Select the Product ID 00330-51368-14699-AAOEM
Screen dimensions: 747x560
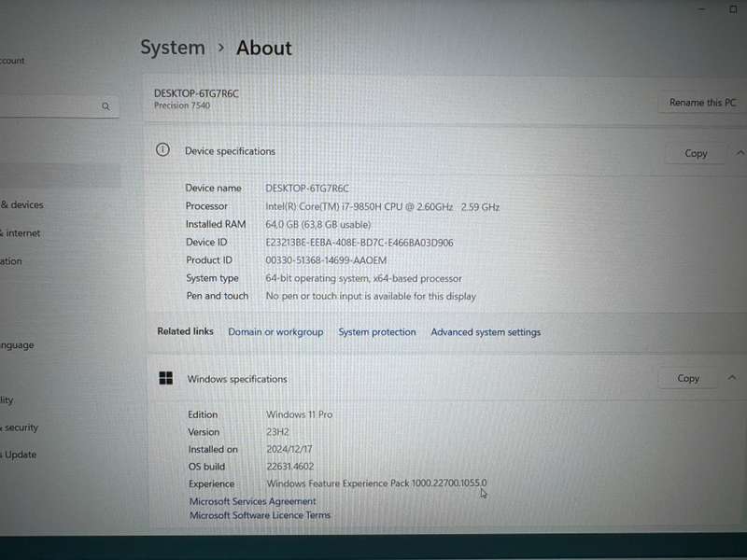[326, 260]
